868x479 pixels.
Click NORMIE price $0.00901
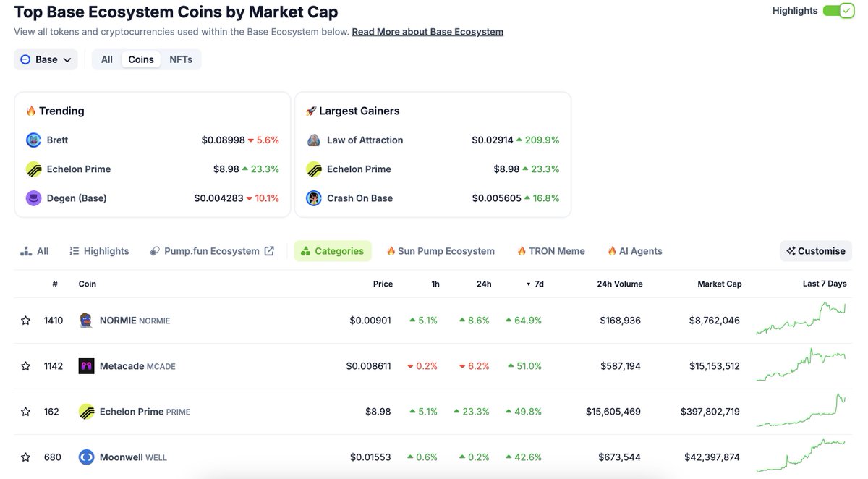370,321
